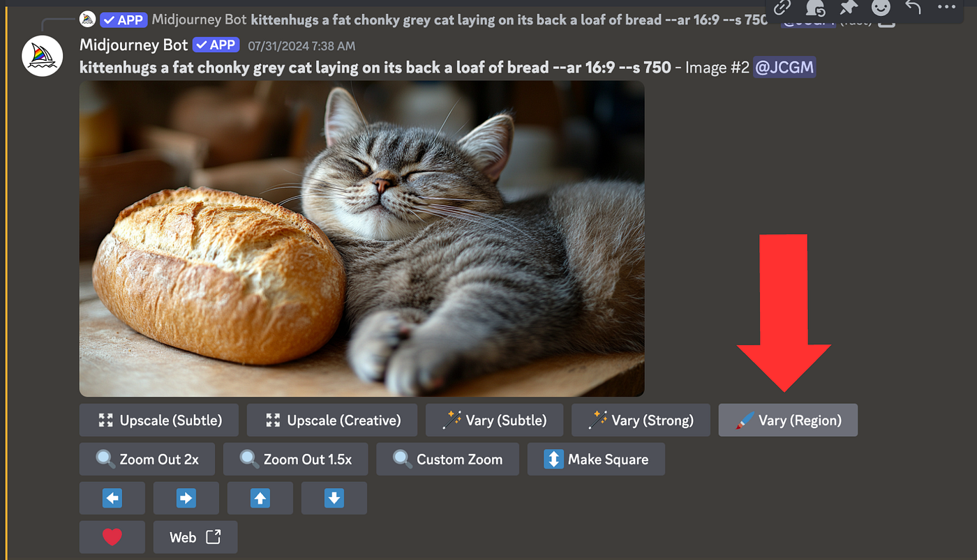Add an emoji reaction to the message
Viewport: 977px width, 560px height.
point(880,10)
